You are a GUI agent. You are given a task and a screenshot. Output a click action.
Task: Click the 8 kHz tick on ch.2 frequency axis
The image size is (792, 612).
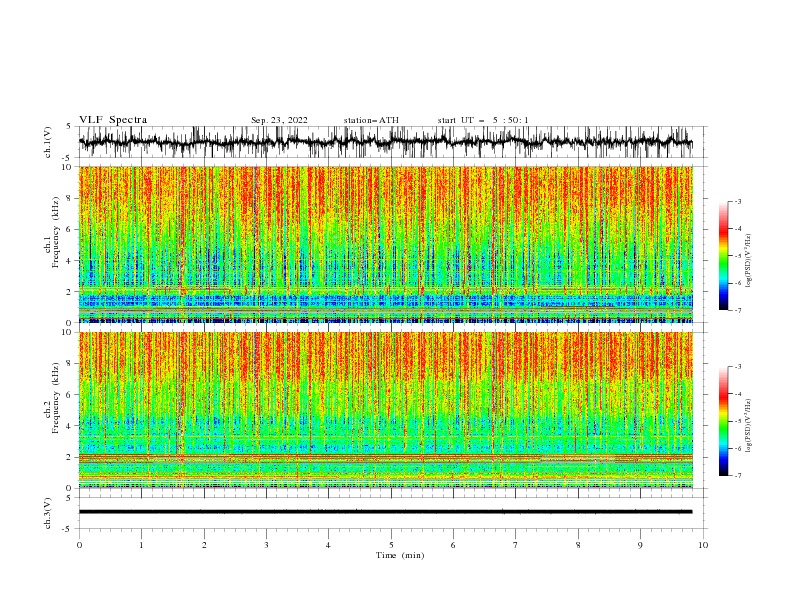point(70,363)
